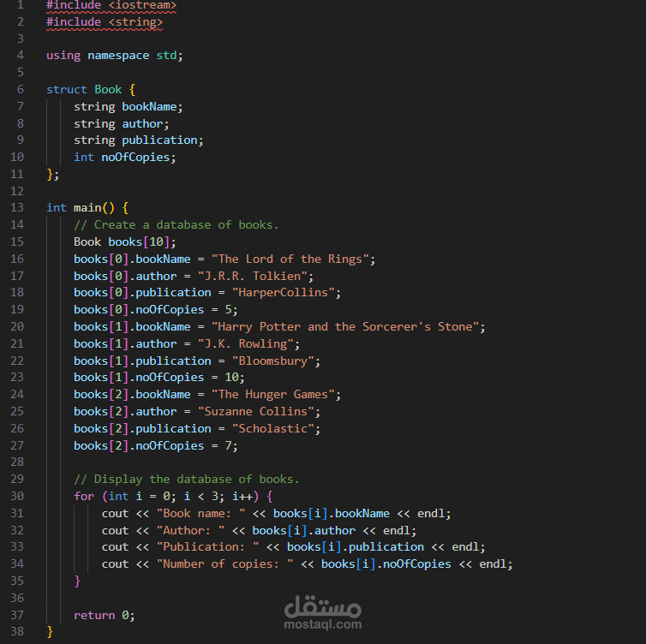646x644 pixels.
Task: Click the '#include <string>' line
Action: (x=105, y=21)
